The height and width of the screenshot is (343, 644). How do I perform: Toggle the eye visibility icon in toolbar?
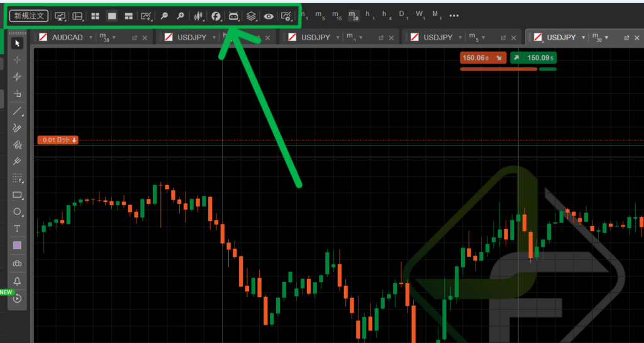(x=269, y=16)
